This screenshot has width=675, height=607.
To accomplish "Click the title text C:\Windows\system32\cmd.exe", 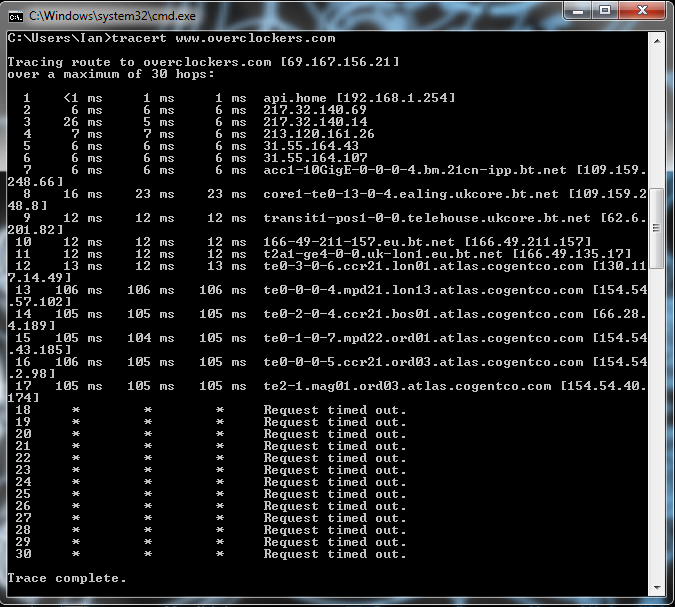I will click(x=112, y=16).
